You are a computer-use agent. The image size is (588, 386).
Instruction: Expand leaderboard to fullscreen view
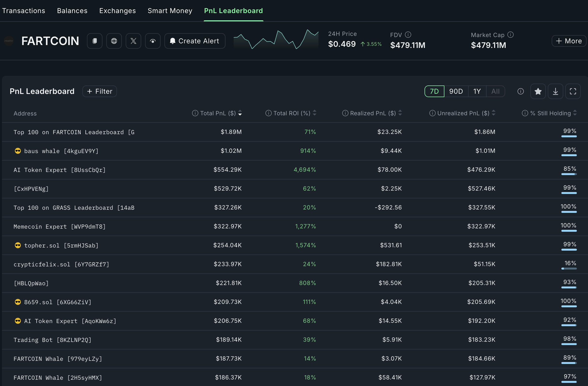point(573,92)
